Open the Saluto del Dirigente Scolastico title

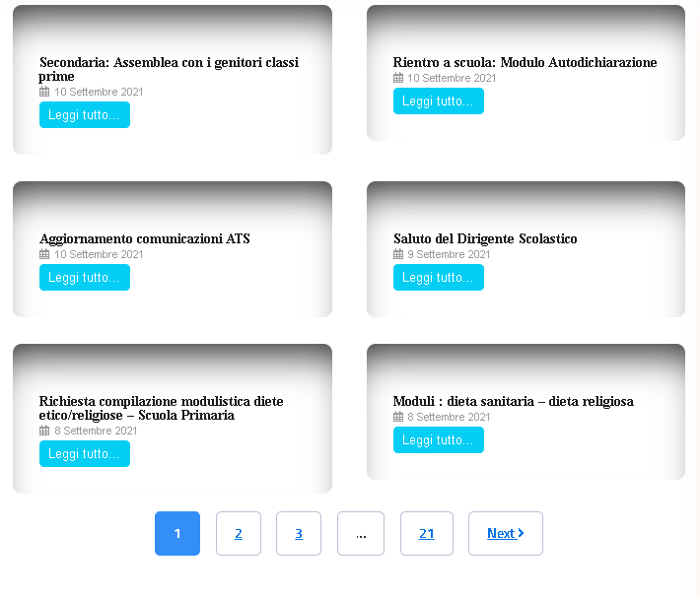(x=485, y=238)
